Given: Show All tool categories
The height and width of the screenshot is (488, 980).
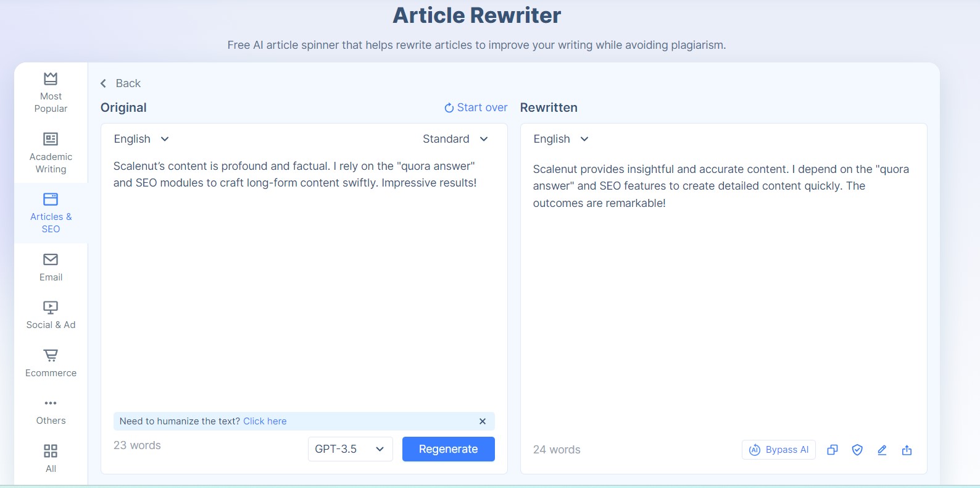Looking at the screenshot, I should point(51,458).
